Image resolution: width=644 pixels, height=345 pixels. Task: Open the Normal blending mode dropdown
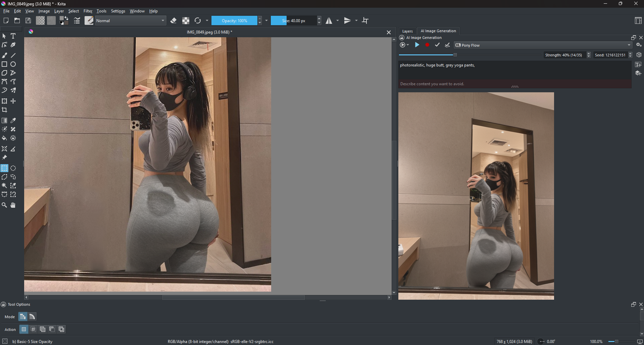pos(130,21)
